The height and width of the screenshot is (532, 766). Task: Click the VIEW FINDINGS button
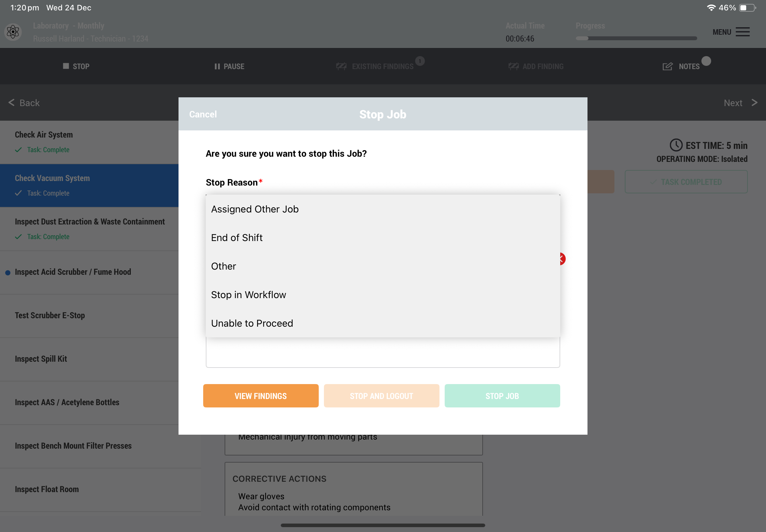click(260, 396)
